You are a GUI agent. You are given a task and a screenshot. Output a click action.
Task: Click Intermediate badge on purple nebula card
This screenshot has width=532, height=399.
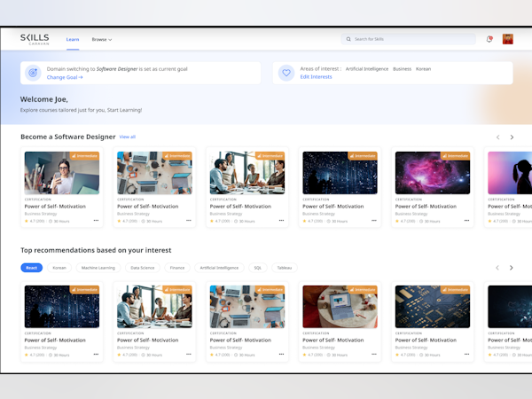pos(456,156)
